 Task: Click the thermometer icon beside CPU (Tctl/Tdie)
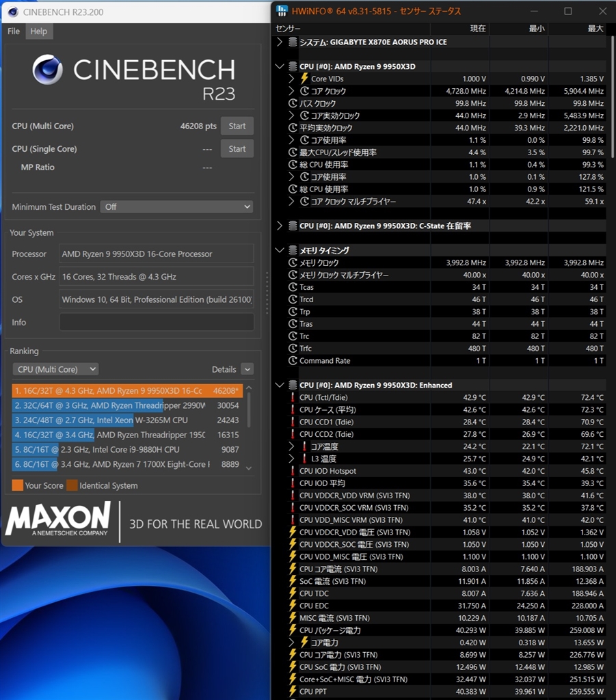pyautogui.click(x=293, y=397)
